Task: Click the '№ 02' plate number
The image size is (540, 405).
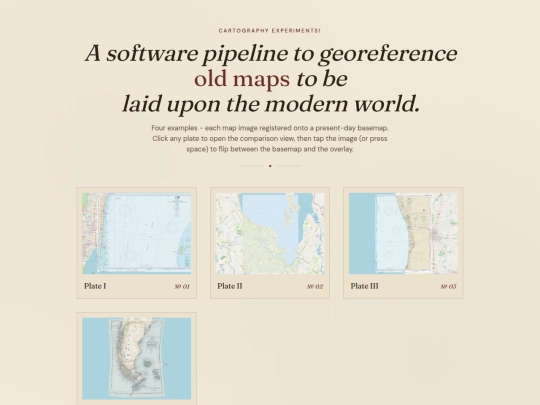Action: (315, 287)
